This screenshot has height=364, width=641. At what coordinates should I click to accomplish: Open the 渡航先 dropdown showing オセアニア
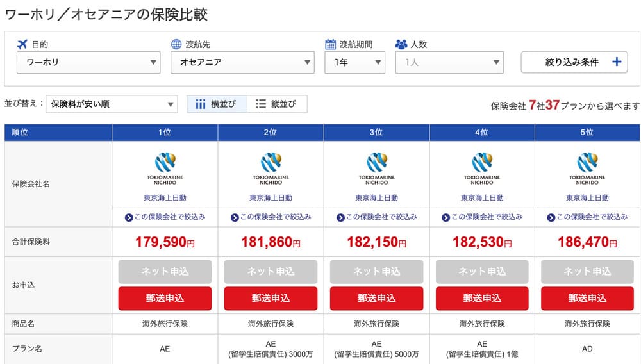click(x=242, y=63)
